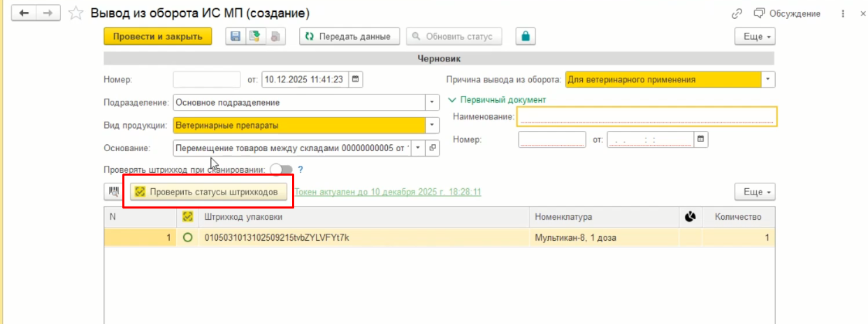Open the top "Еще" menu
The height and width of the screenshot is (324, 868).
point(757,36)
